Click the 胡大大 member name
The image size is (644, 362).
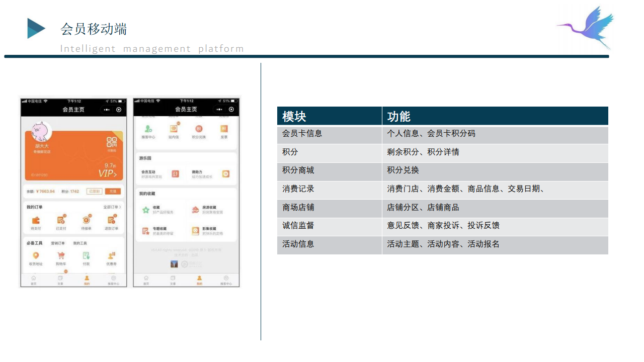(41, 146)
